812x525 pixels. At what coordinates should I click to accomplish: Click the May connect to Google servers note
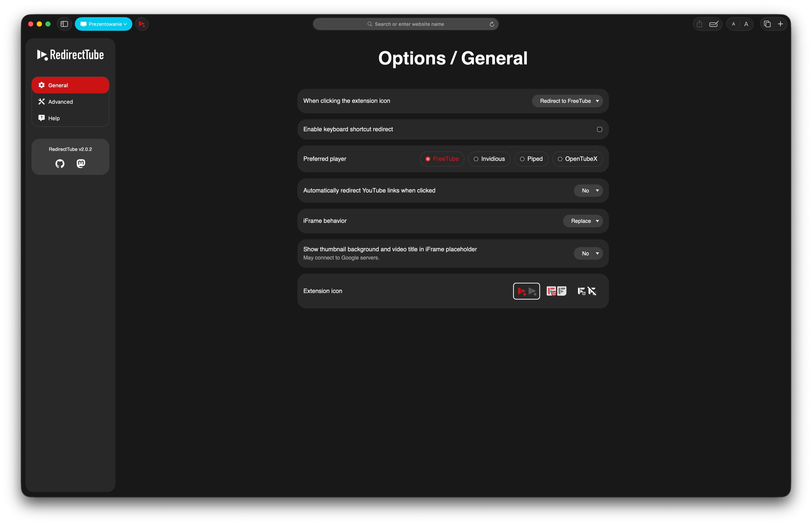tap(341, 258)
